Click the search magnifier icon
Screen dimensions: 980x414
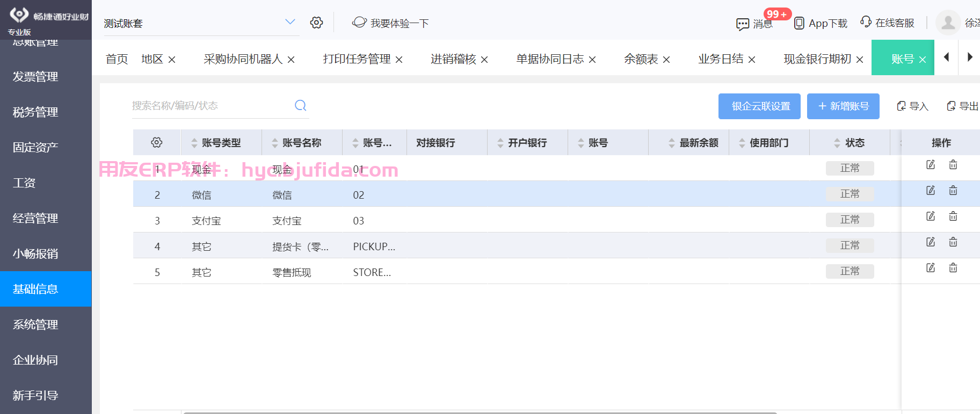(301, 105)
